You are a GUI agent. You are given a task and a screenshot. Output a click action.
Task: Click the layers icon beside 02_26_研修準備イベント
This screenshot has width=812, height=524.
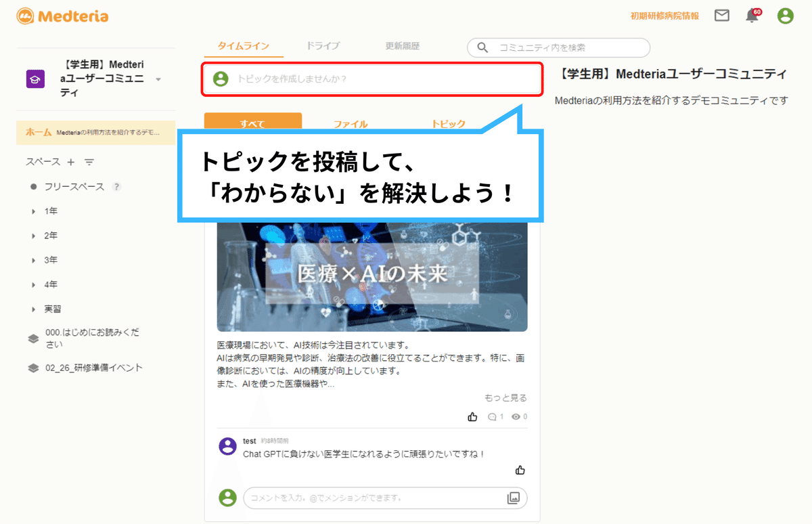click(x=33, y=368)
